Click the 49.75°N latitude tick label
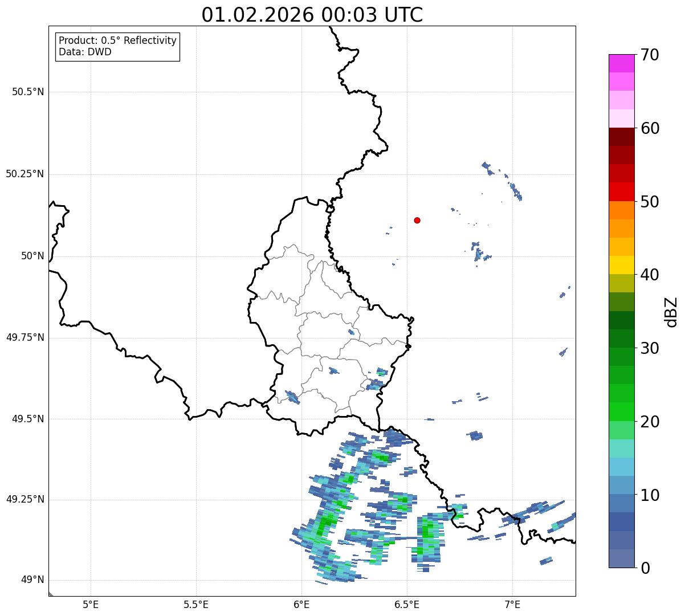The image size is (685, 616). [25, 337]
